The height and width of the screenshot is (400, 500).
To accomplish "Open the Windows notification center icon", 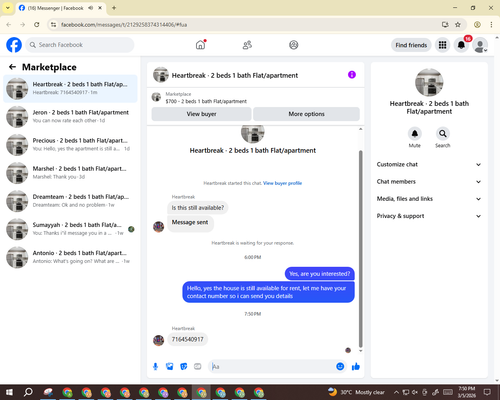I will coord(487,392).
